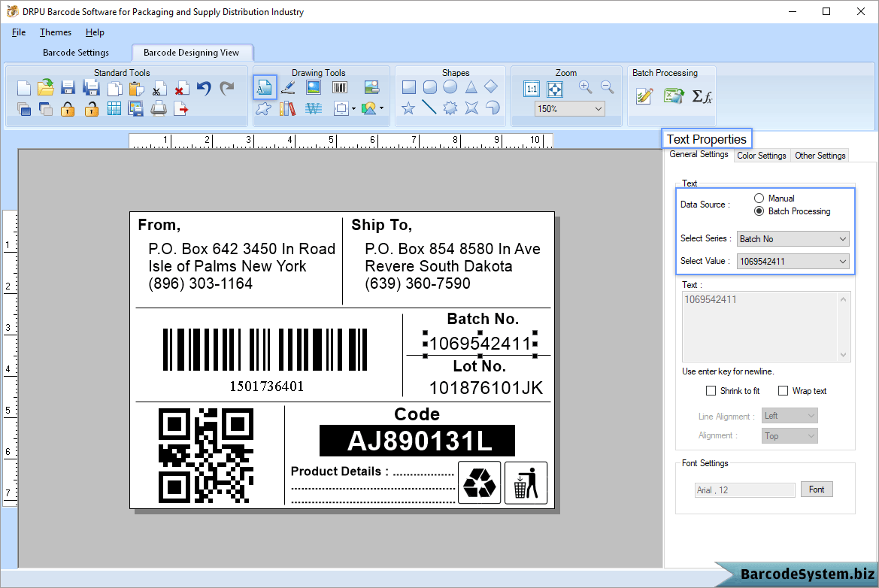Enable the Shrink to fit checkbox
The width and height of the screenshot is (879, 588).
pyautogui.click(x=711, y=391)
